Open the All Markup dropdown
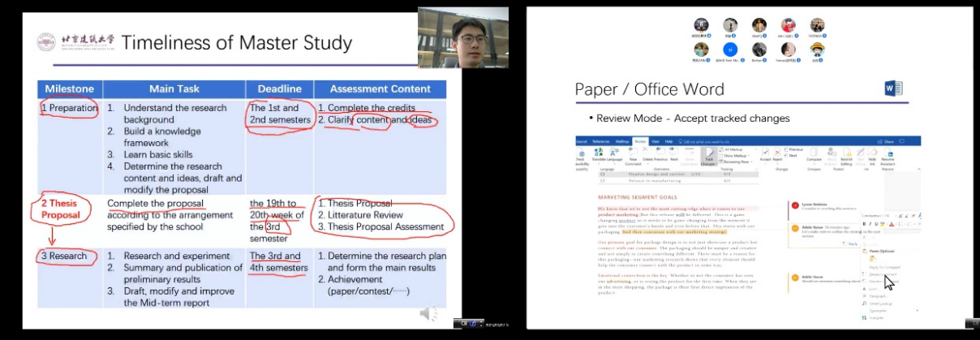The height and width of the screenshot is (340, 980). (735, 149)
